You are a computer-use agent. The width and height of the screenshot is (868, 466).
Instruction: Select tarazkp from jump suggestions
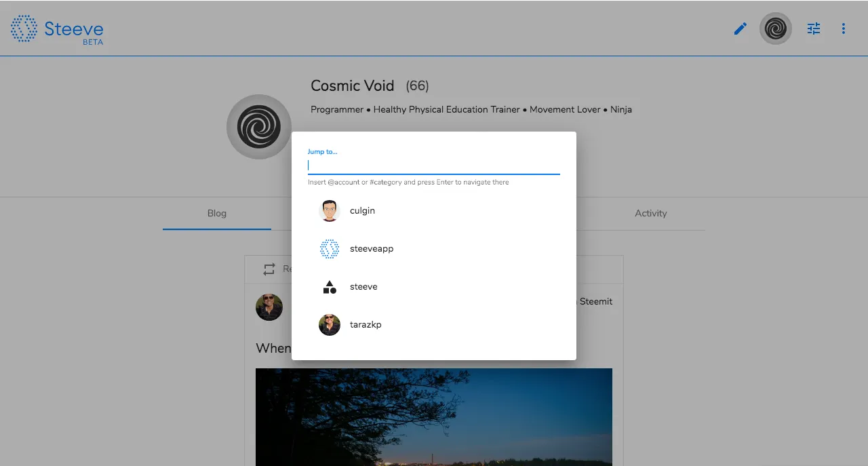click(434, 325)
